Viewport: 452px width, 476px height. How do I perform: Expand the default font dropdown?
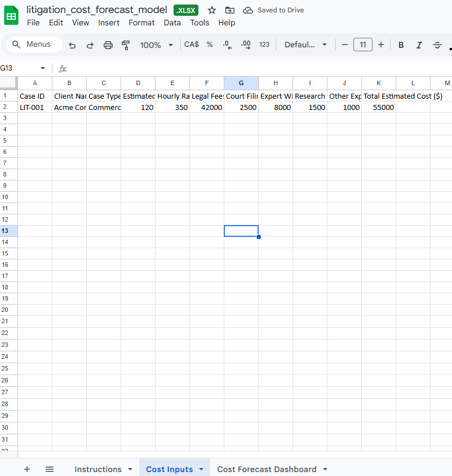(305, 45)
